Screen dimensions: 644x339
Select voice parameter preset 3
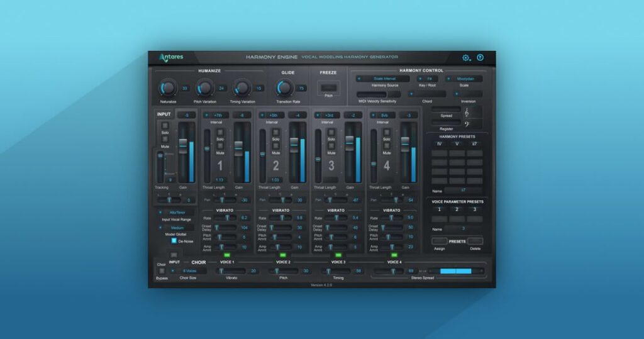click(x=474, y=209)
